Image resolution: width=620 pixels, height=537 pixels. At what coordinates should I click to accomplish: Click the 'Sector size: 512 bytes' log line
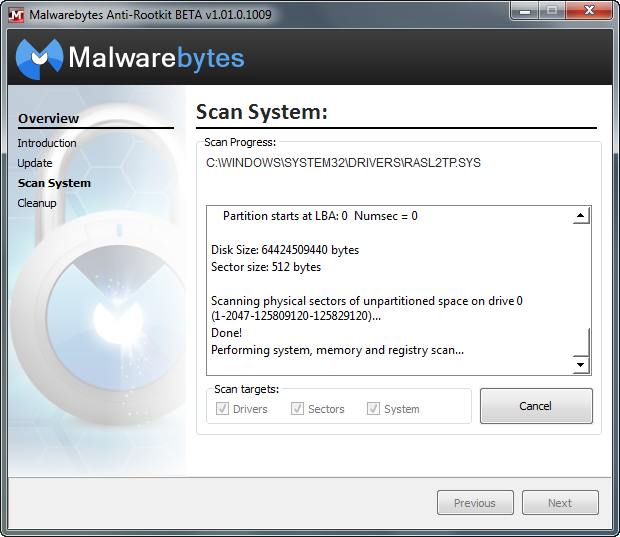(x=266, y=267)
